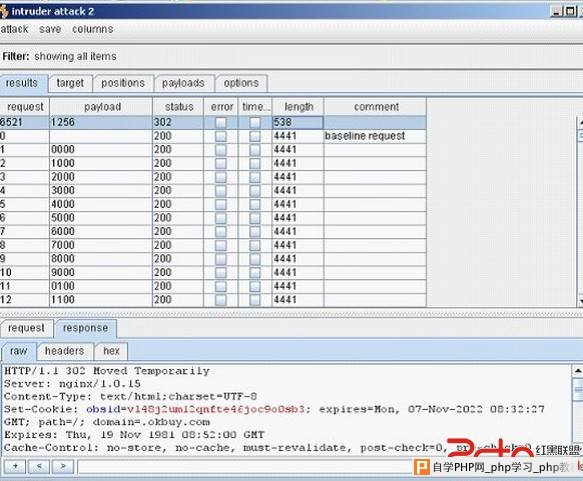Switch to the payloads tab

click(x=183, y=83)
